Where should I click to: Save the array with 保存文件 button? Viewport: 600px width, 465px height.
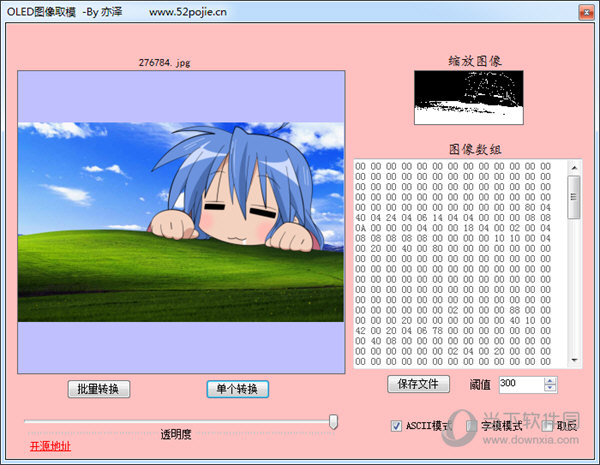click(x=418, y=384)
